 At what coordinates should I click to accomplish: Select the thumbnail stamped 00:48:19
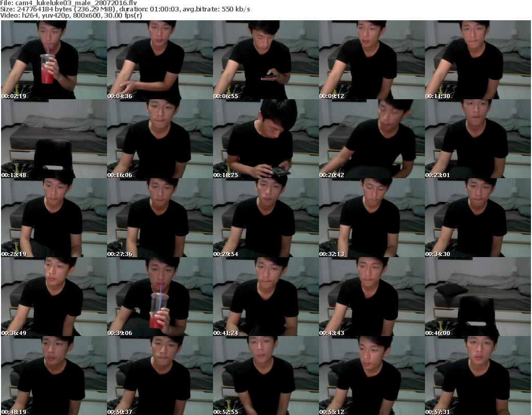tap(54, 376)
